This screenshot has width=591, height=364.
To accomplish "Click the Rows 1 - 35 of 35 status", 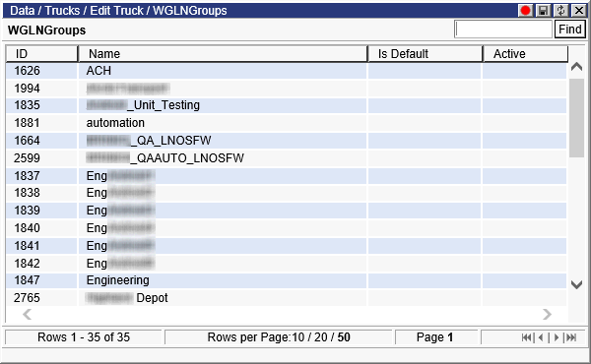I will [84, 337].
